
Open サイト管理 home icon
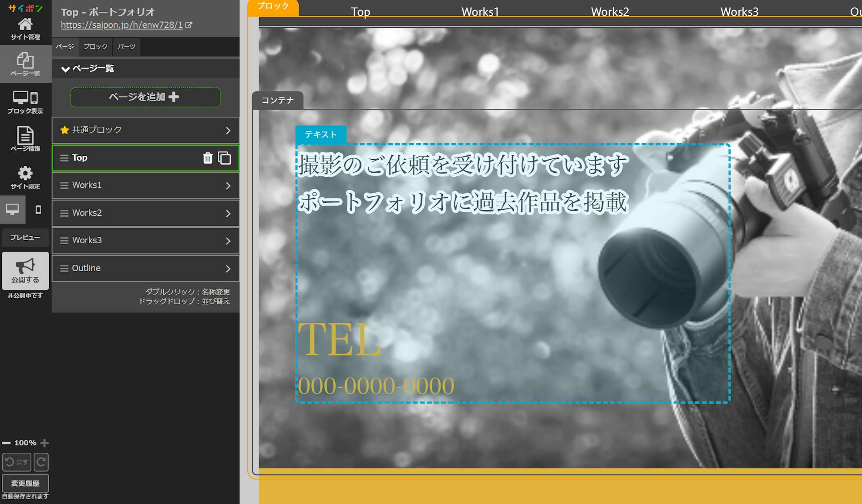[25, 29]
